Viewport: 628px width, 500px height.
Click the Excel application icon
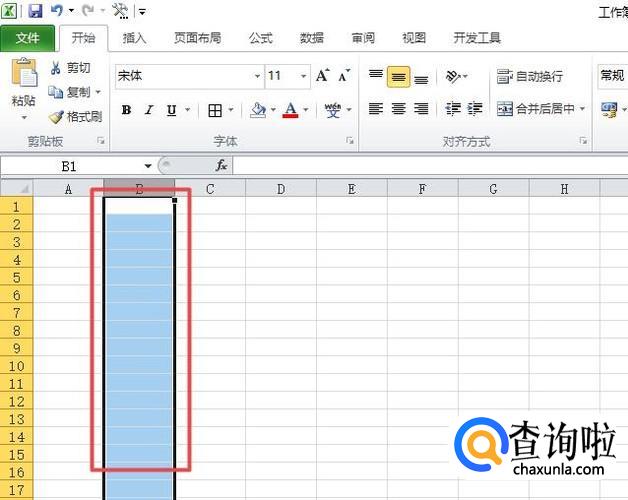[x=9, y=10]
